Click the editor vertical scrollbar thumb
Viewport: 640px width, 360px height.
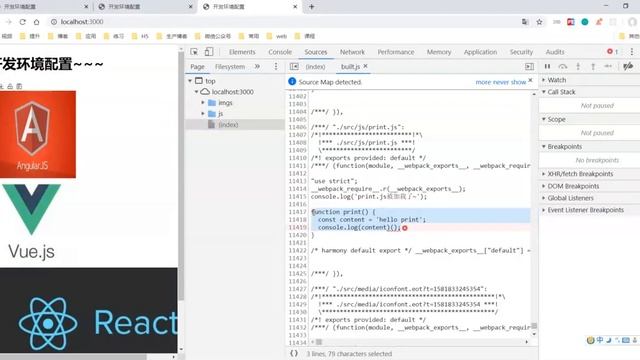pyautogui.click(x=534, y=325)
